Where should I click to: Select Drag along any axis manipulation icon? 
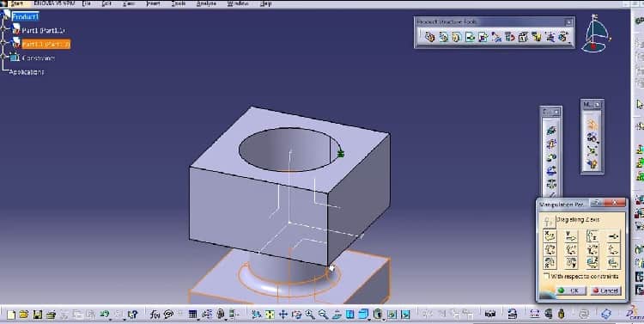pyautogui.click(x=614, y=236)
